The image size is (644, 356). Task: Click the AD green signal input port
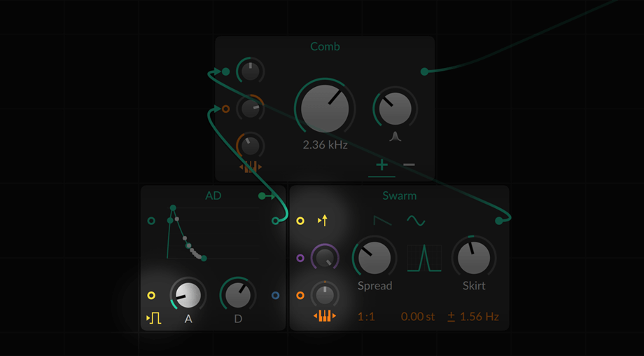click(151, 221)
